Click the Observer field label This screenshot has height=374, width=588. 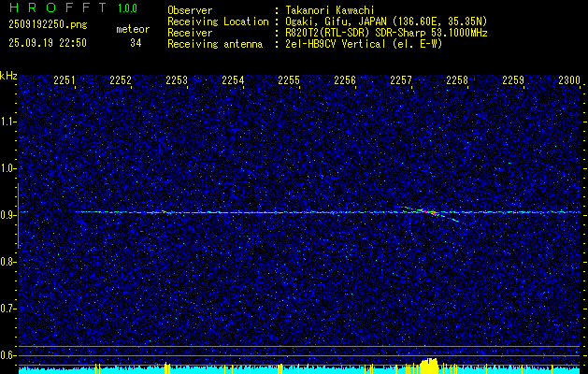point(190,10)
